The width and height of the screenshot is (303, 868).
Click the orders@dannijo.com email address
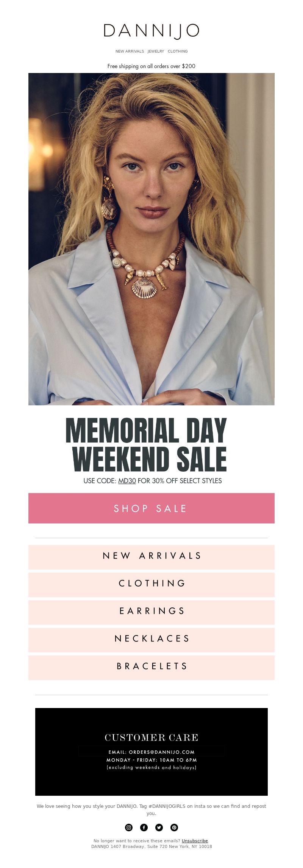tap(162, 752)
